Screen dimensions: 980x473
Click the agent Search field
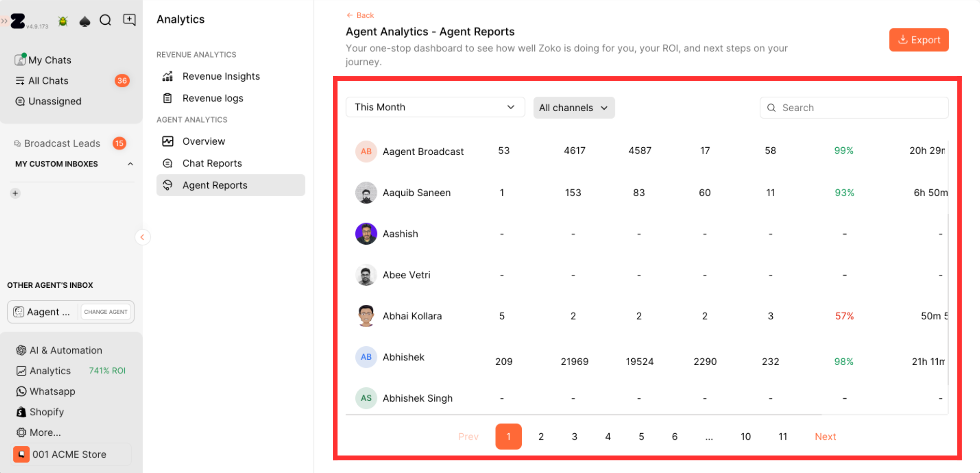(854, 108)
